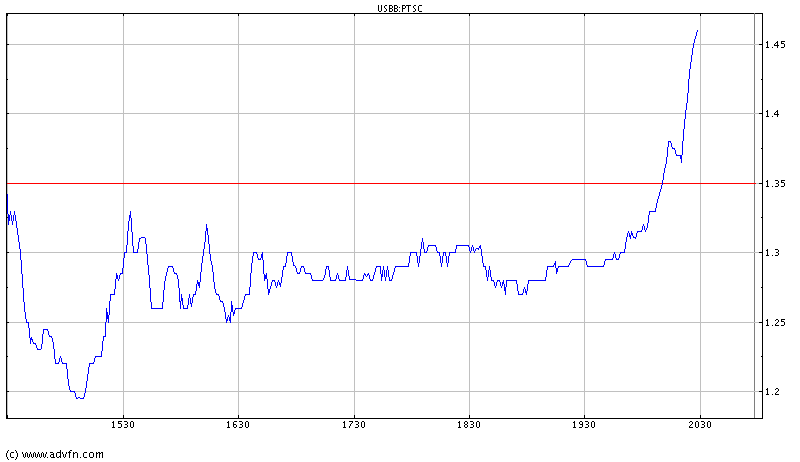Click the 1.25 price axis label
Screen dimensions: 800x462
click(776, 323)
